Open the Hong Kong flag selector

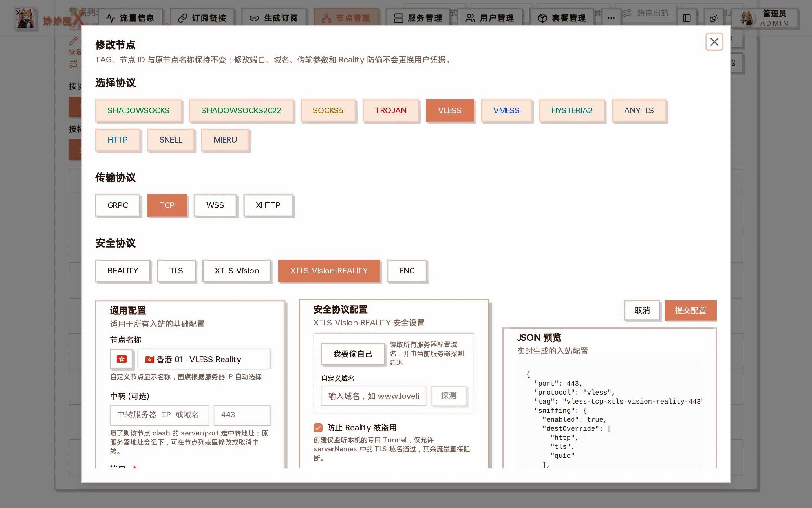click(122, 359)
